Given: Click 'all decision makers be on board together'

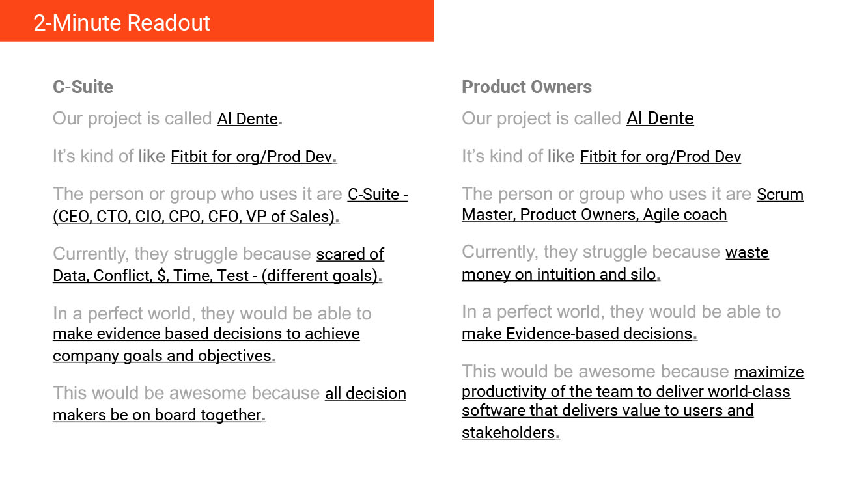Looking at the screenshot, I should 229,404.
